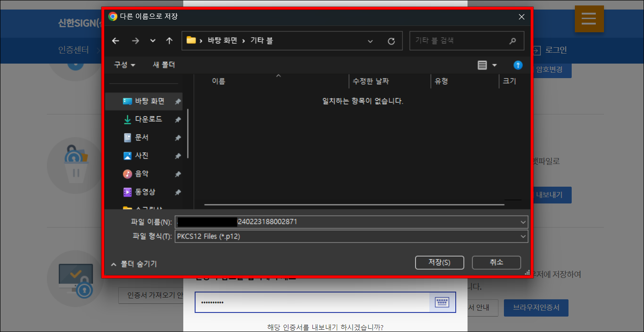This screenshot has height=332, width=644.
Task: Click the back navigation arrow
Action: [116, 40]
